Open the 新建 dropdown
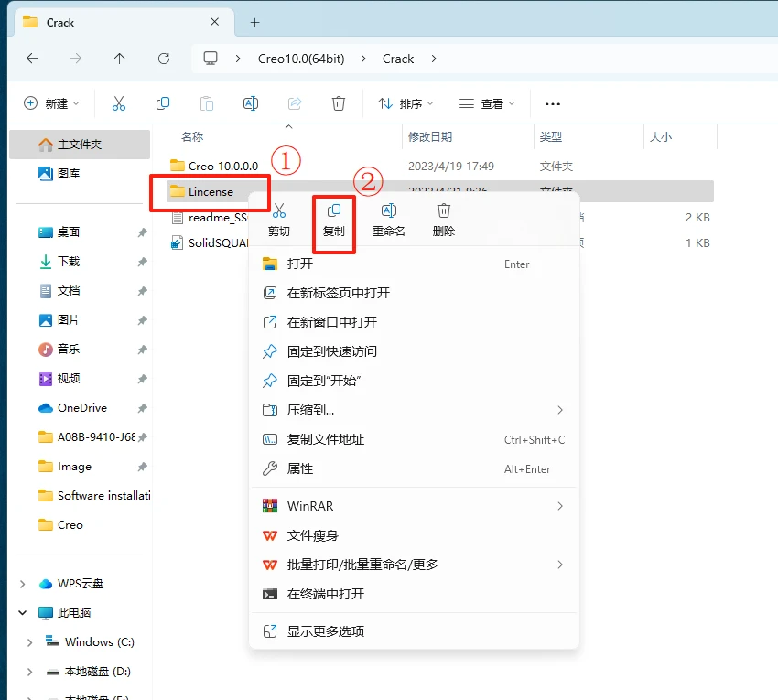This screenshot has width=778, height=700. tap(51, 103)
